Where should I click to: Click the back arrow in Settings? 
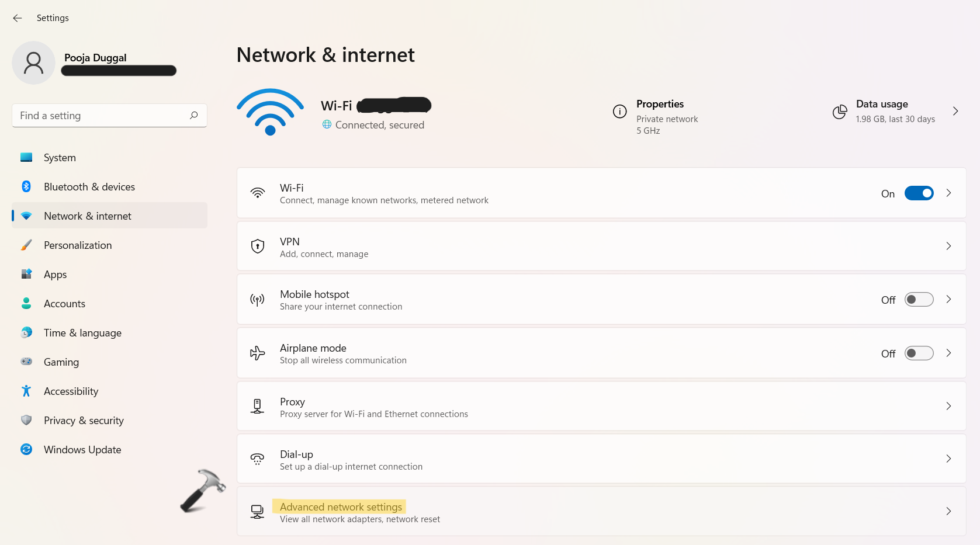(x=18, y=18)
